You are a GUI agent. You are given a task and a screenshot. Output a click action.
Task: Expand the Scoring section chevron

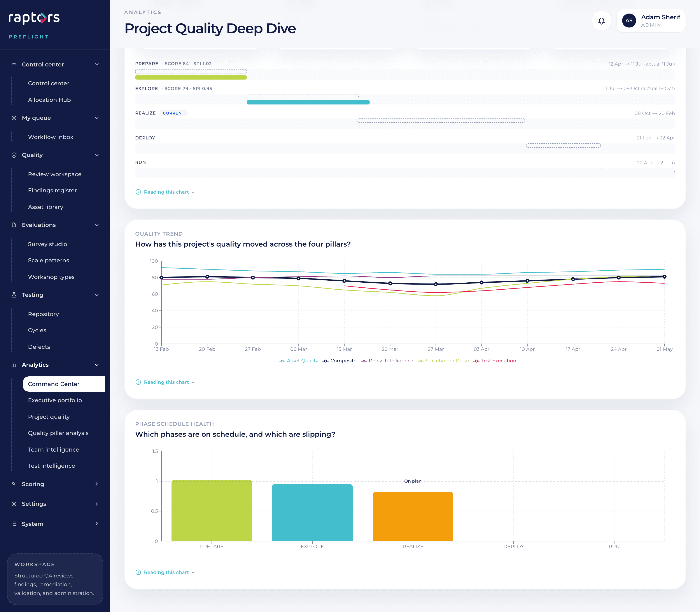coord(97,484)
